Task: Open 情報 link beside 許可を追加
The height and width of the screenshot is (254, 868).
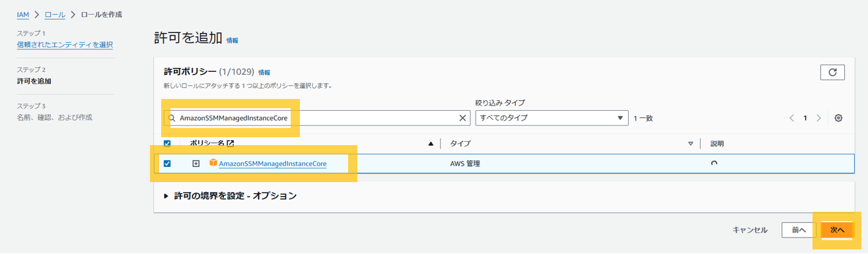Action: (x=233, y=40)
